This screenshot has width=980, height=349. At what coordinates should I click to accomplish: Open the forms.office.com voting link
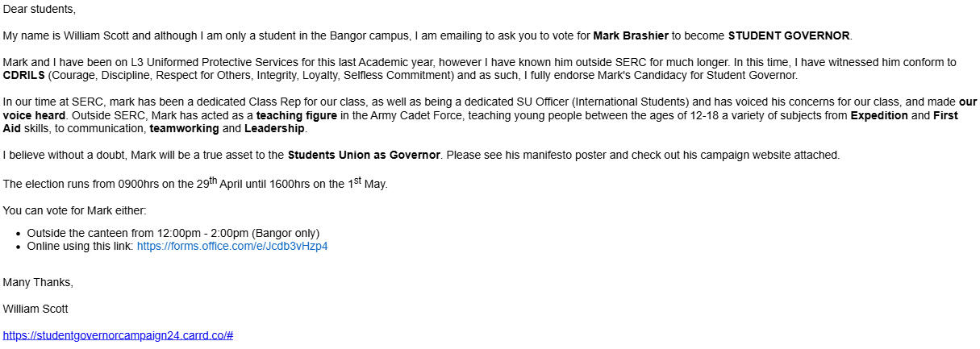(x=232, y=246)
